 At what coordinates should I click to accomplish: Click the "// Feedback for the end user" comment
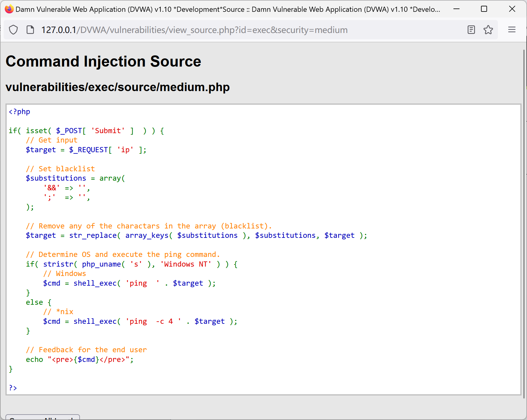[86, 350]
